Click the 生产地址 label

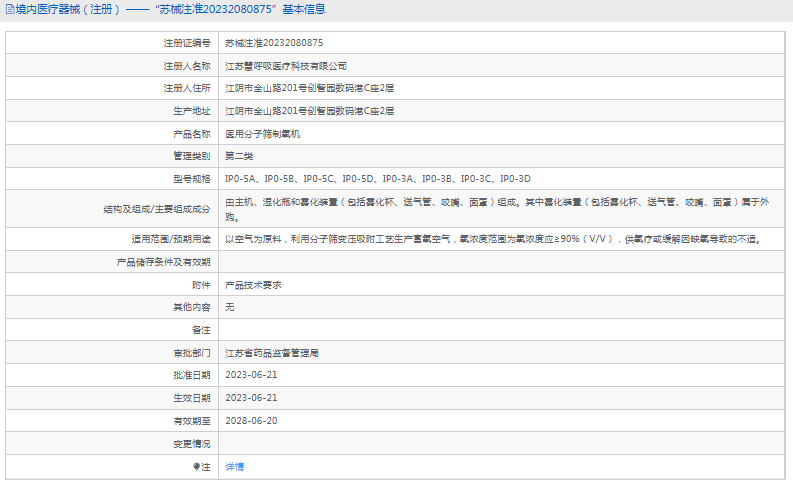[x=192, y=111]
